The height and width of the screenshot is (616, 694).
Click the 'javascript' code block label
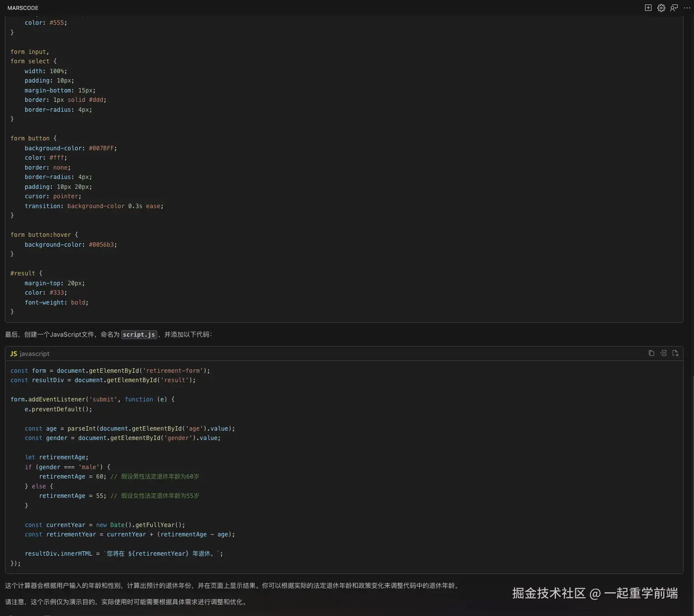pos(35,354)
